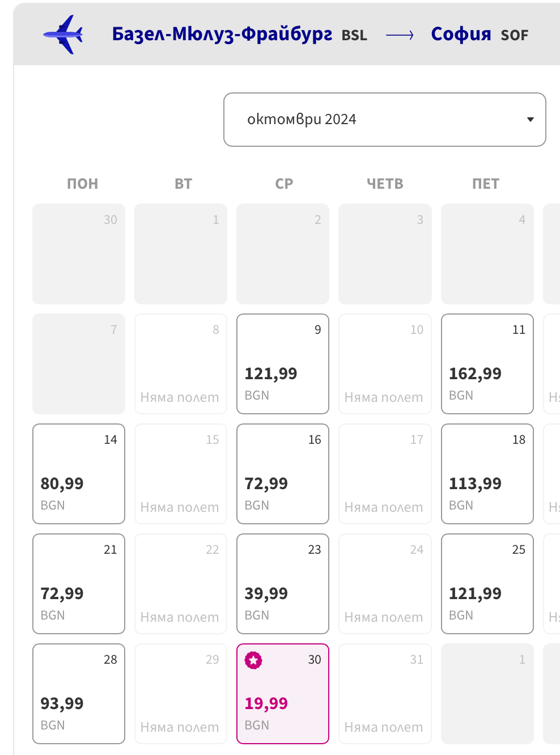
Task: Click the ПОН weekday column header
Action: coord(83,184)
